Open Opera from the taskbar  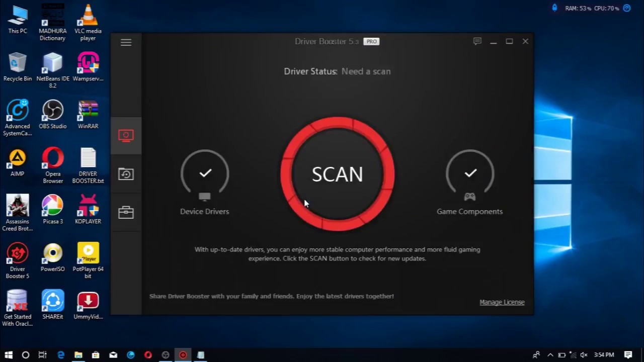click(x=148, y=355)
